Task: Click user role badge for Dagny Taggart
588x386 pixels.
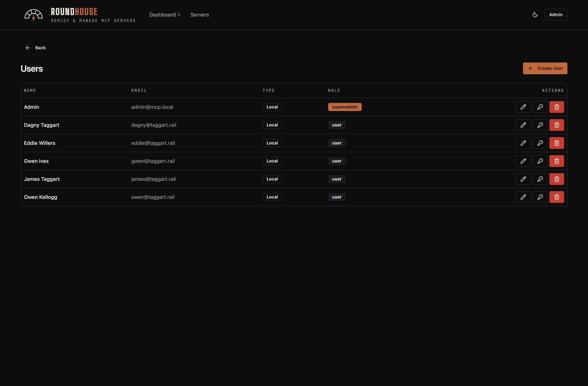Action: (337, 125)
